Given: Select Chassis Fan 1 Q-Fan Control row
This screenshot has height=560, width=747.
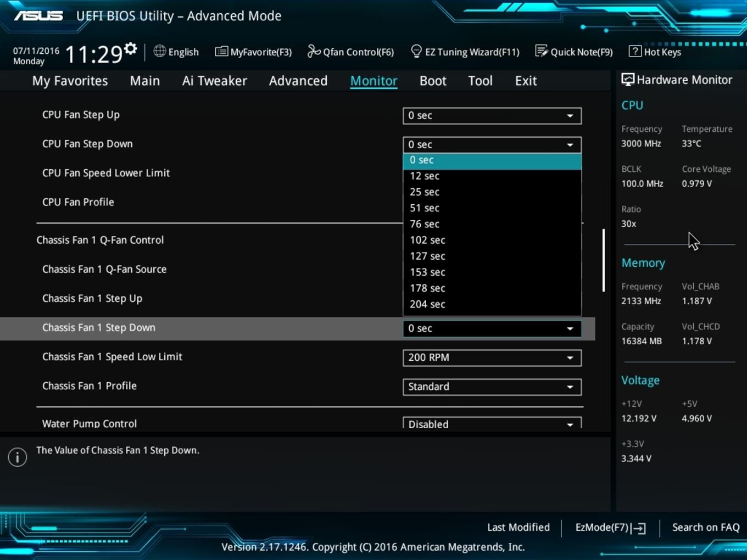Looking at the screenshot, I should (100, 240).
